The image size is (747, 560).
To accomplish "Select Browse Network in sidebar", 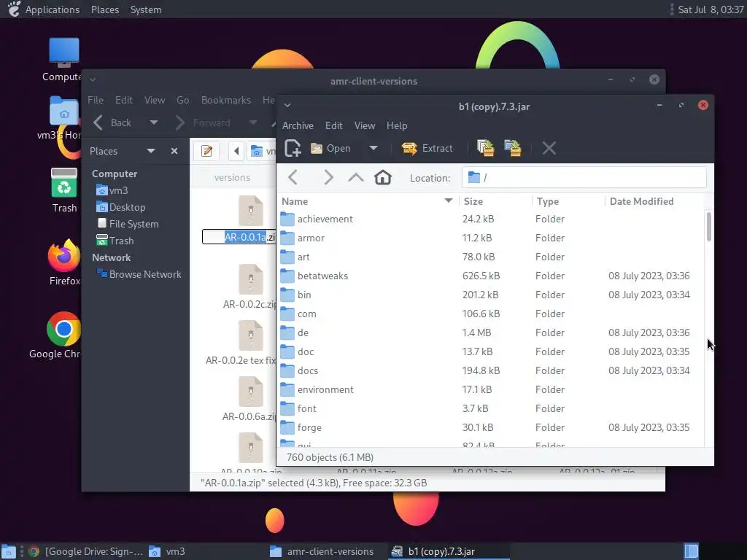I will (x=139, y=274).
